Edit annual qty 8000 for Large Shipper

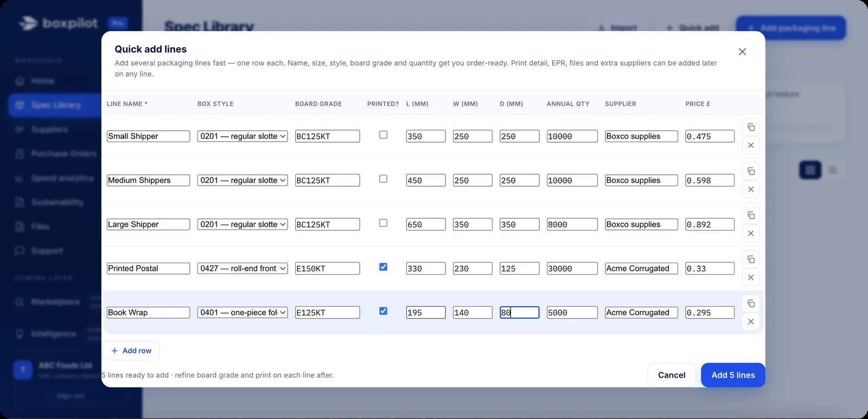tap(572, 224)
